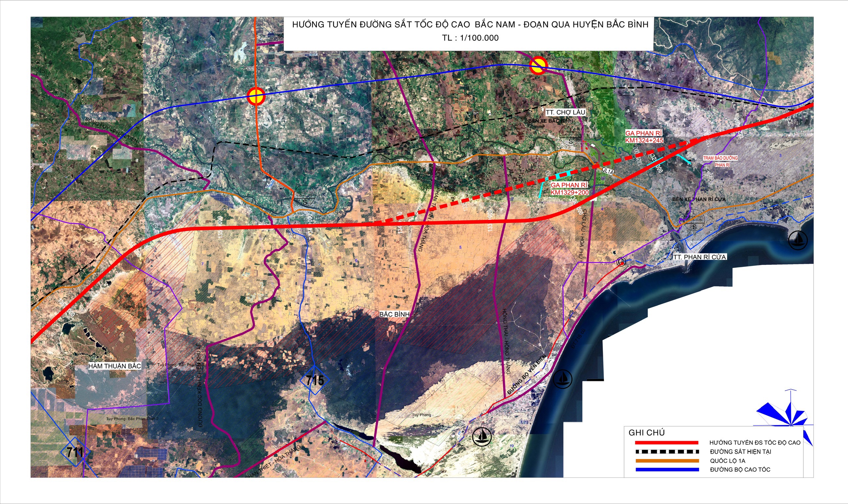Screen dimensions: 848x504
Task: Click the CHỢ LẦU - HÒA PHÚ road label
Action: click(583, 234)
